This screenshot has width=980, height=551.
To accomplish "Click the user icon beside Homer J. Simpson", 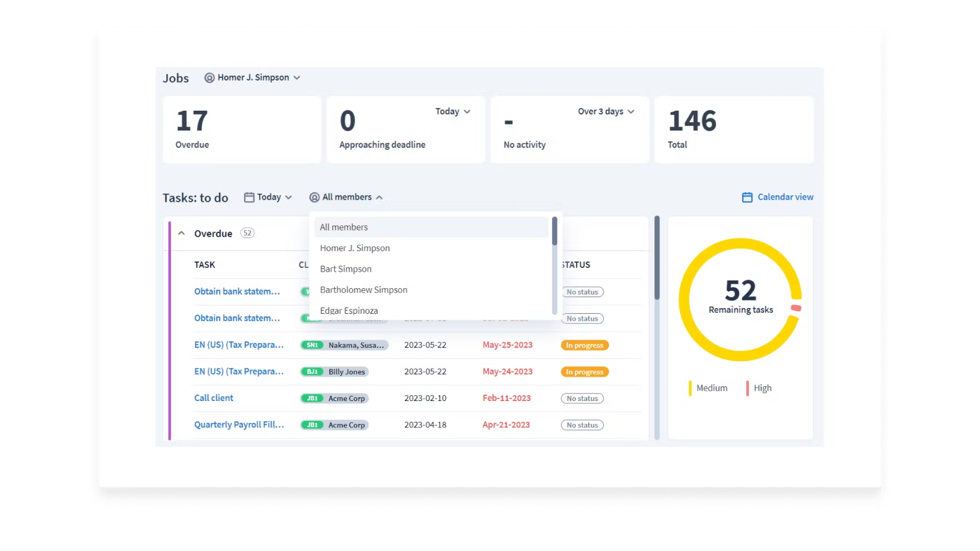I will [x=209, y=78].
